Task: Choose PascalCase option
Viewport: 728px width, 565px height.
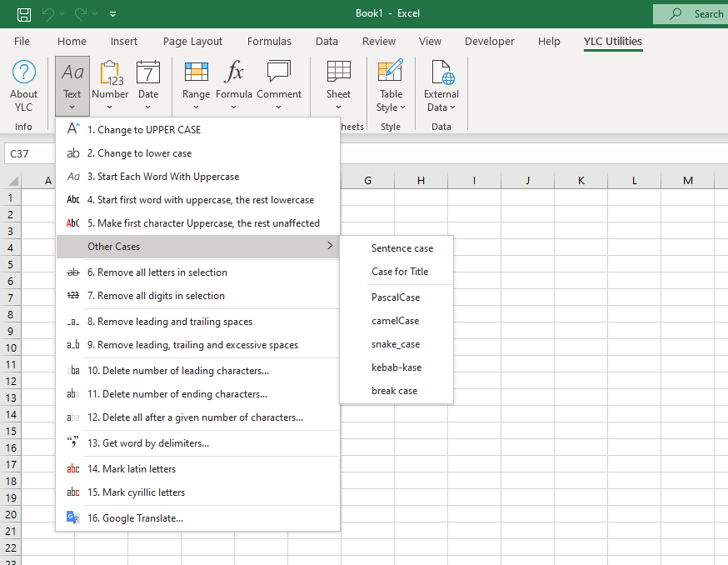Action: [x=395, y=297]
